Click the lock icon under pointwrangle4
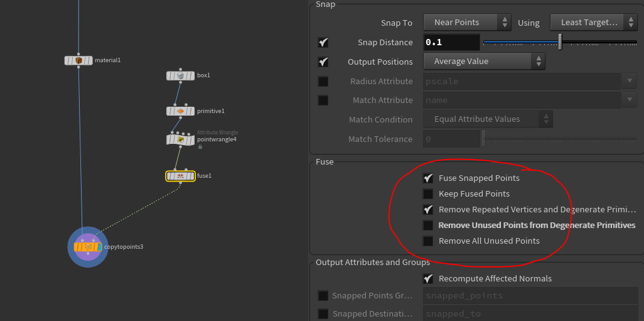The height and width of the screenshot is (321, 644). (200, 147)
